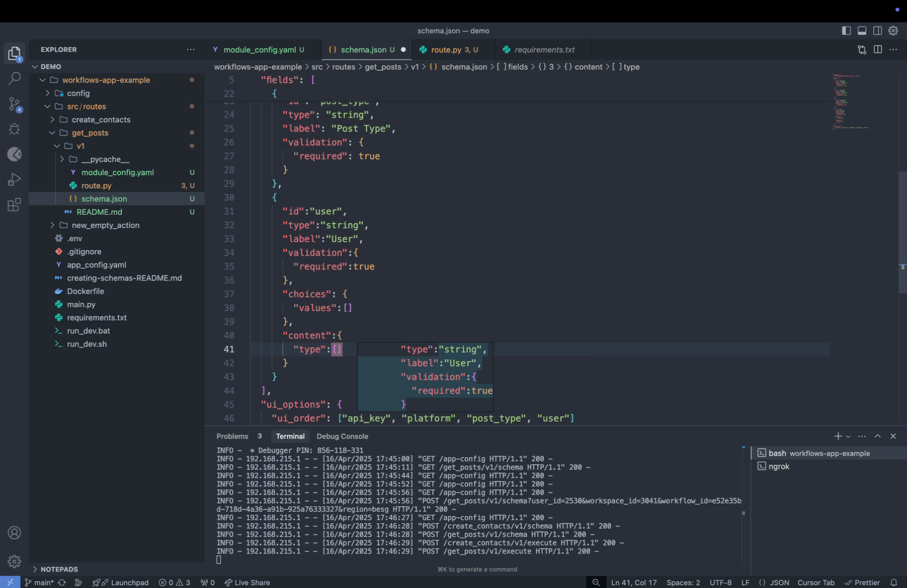The height and width of the screenshot is (588, 907).
Task: Toggle the secondary sidebar layout button
Action: pos(878,31)
